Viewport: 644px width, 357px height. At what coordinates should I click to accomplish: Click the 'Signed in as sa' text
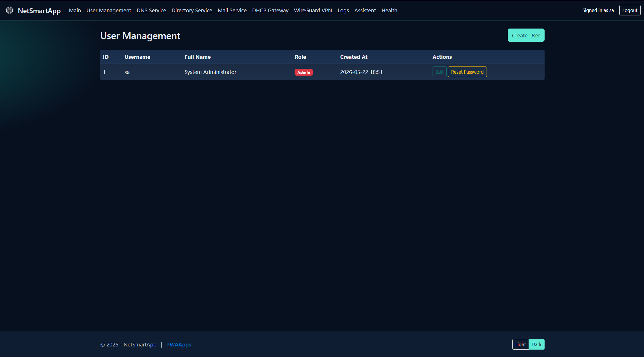tap(598, 10)
